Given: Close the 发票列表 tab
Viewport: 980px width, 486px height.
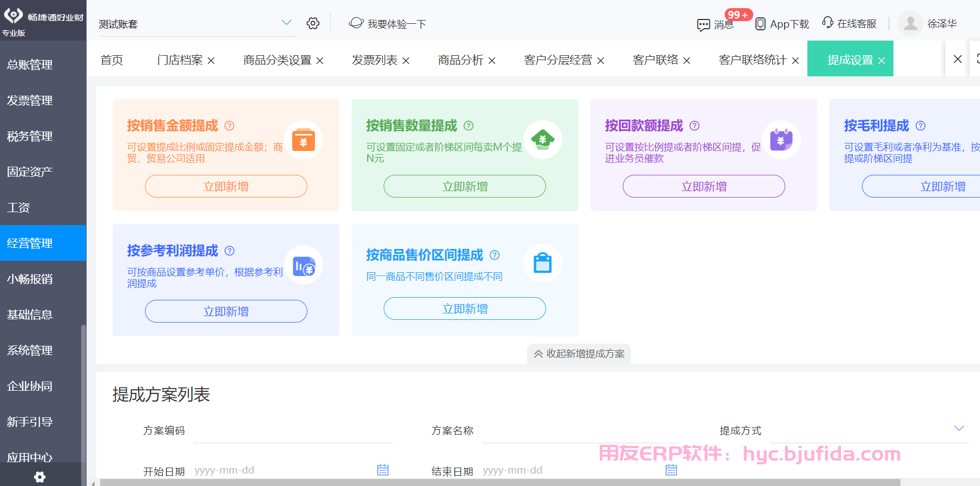Looking at the screenshot, I should tap(406, 61).
